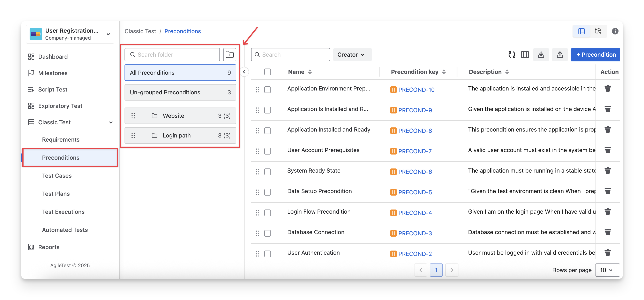Switch to tree hierarchy view icon

coord(598,31)
